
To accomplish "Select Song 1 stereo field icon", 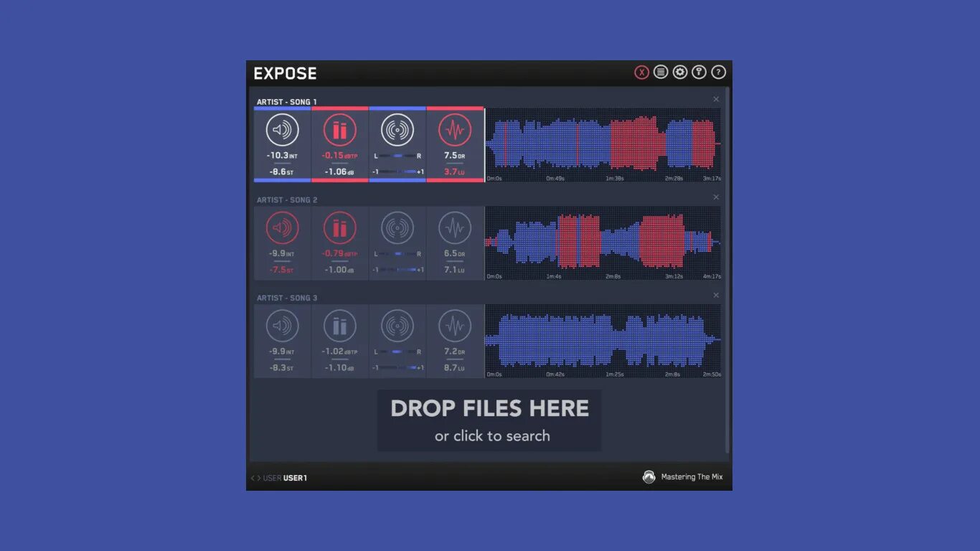I will 397,130.
